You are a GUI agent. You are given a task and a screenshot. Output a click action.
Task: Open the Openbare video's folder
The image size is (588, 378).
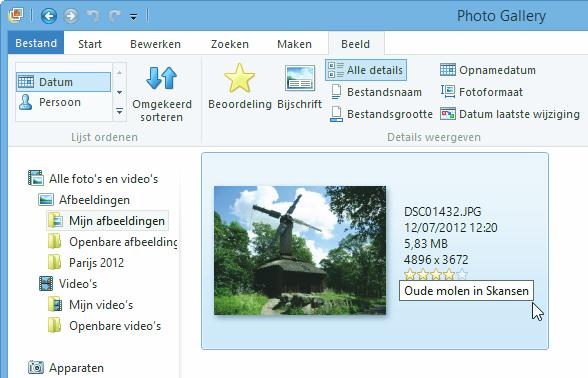click(104, 326)
